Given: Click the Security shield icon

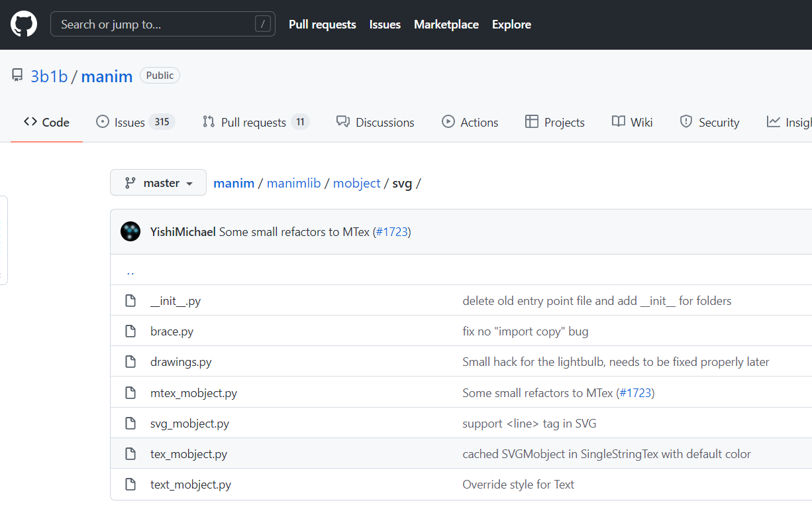Looking at the screenshot, I should [x=685, y=122].
